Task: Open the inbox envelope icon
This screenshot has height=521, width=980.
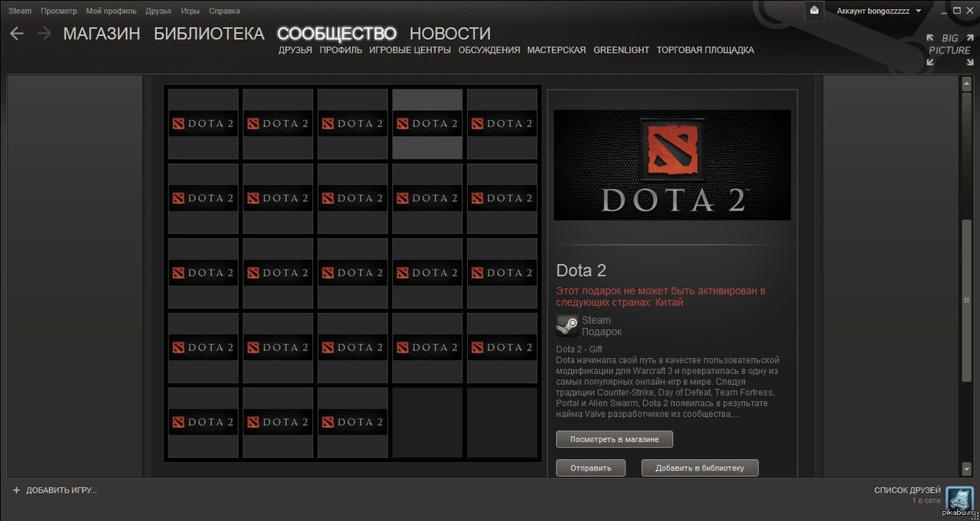Action: point(814,11)
